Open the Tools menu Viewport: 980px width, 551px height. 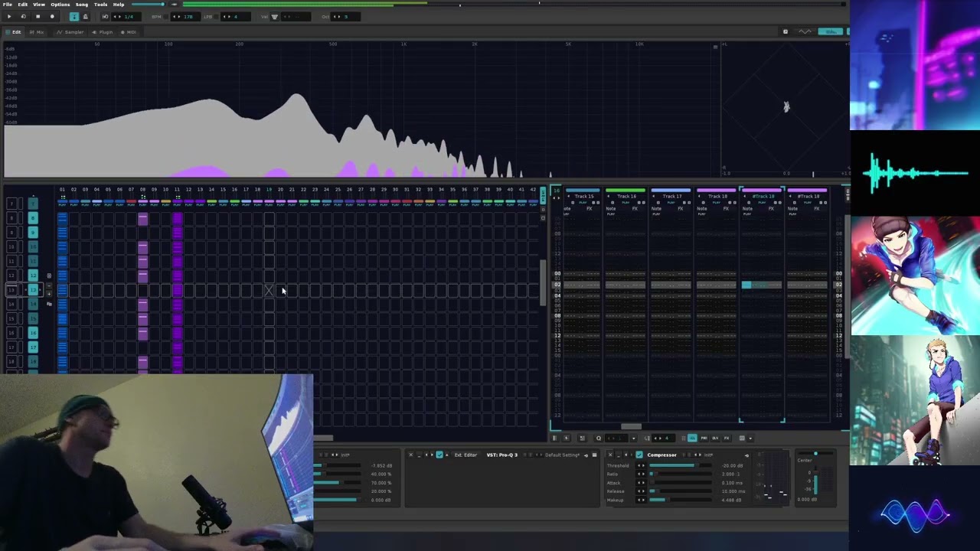tap(100, 5)
